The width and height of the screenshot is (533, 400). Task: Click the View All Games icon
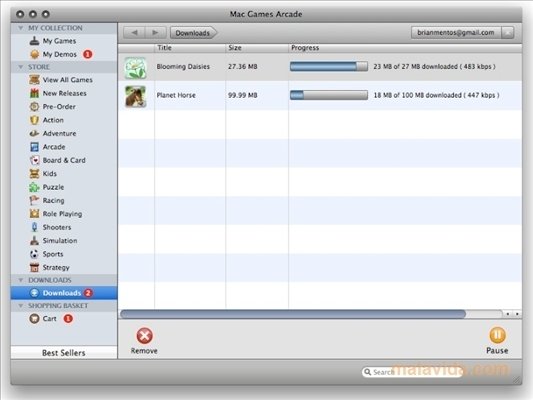[34, 80]
